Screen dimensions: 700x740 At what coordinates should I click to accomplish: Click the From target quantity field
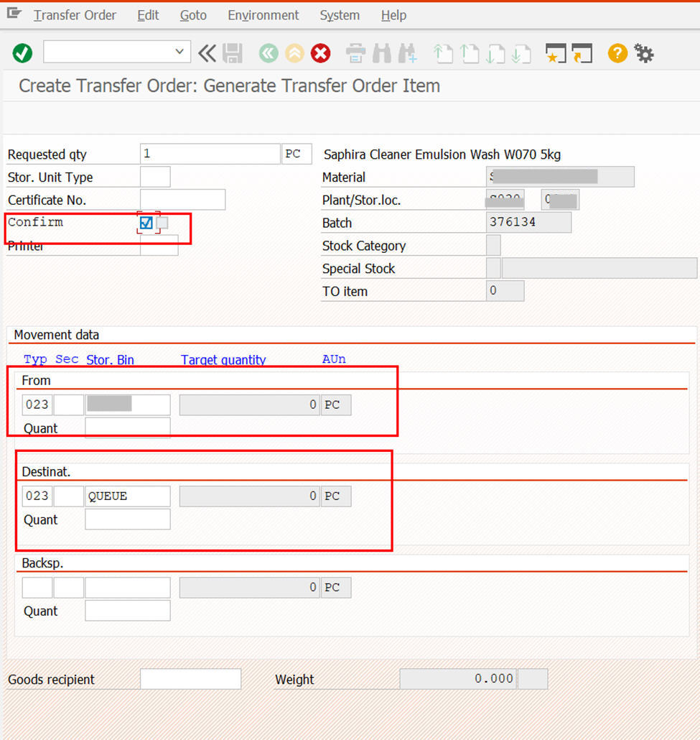click(x=249, y=405)
